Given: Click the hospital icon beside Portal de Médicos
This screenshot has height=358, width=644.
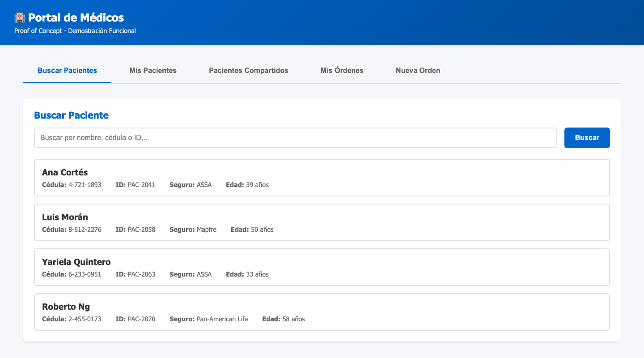Looking at the screenshot, I should [19, 18].
